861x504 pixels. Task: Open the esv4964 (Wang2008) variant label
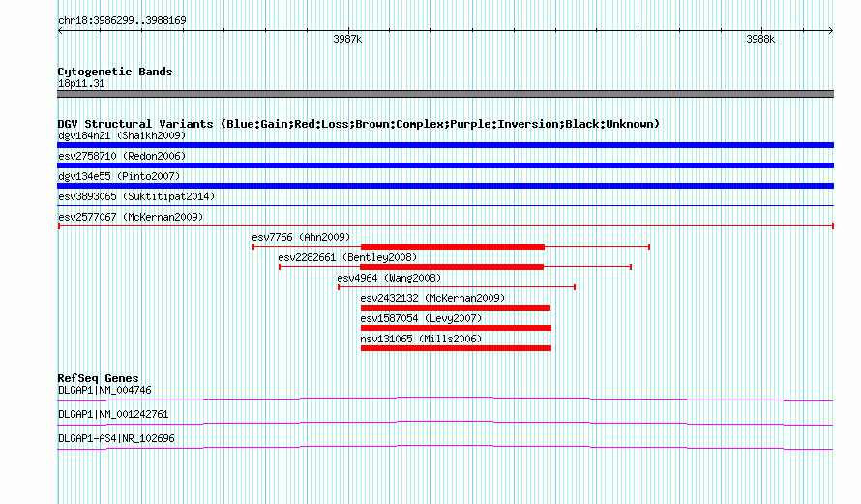[389, 278]
